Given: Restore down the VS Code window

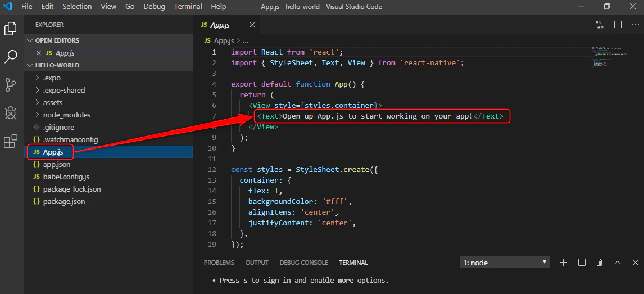Looking at the screenshot, I should pyautogui.click(x=606, y=7).
